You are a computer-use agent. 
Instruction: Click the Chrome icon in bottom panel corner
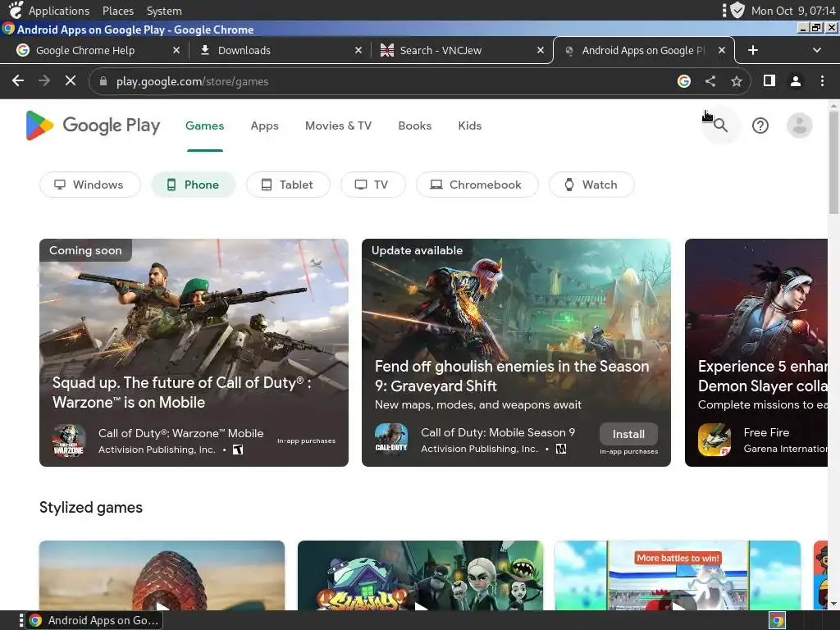coord(778,620)
